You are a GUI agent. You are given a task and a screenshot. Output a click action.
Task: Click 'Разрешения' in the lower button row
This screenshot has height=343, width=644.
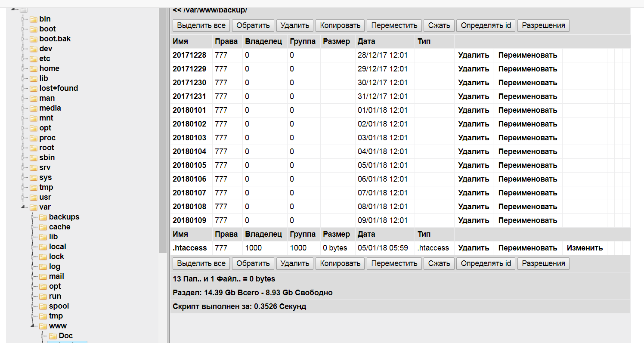[x=543, y=263]
